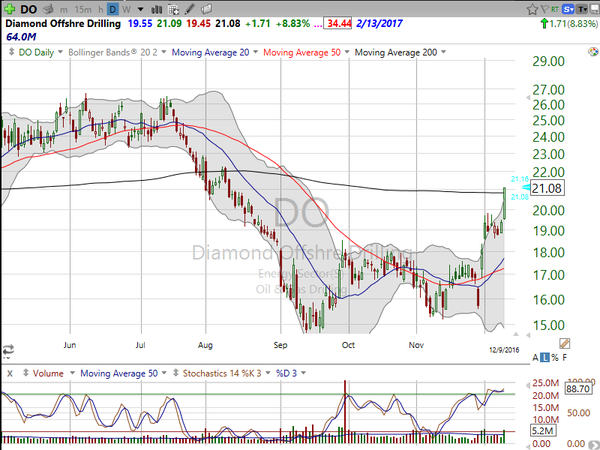The height and width of the screenshot is (450, 600).
Task: Open the T dropdown button
Action: click(582, 9)
